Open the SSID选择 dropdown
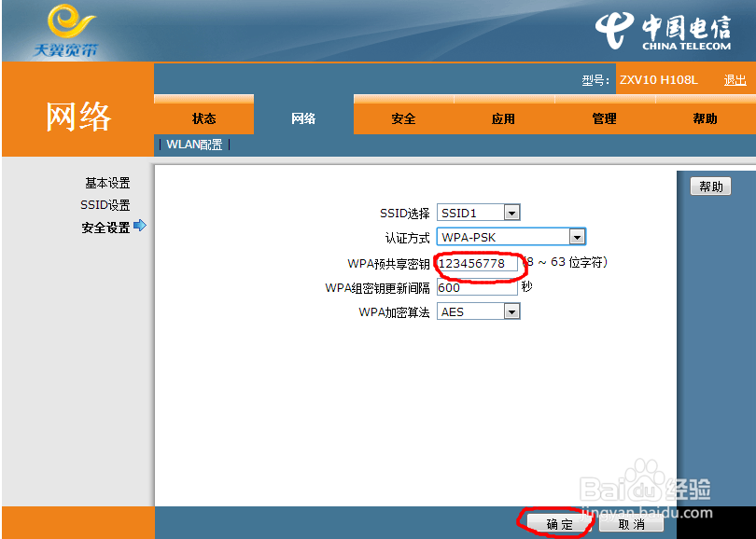 click(511, 212)
